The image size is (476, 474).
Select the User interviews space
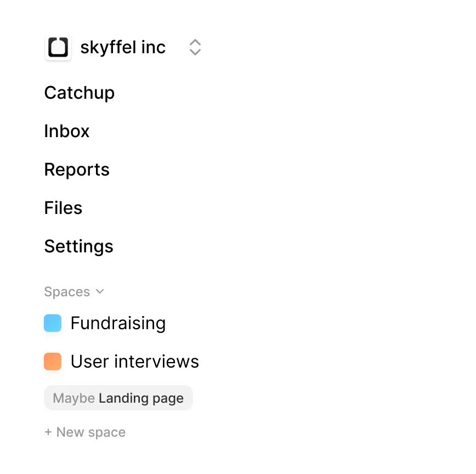(135, 362)
